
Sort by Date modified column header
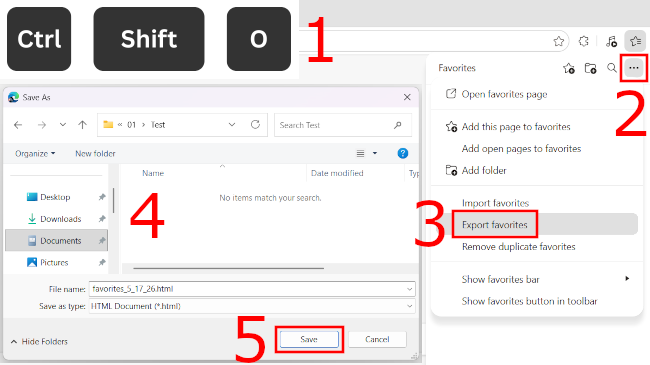337,173
